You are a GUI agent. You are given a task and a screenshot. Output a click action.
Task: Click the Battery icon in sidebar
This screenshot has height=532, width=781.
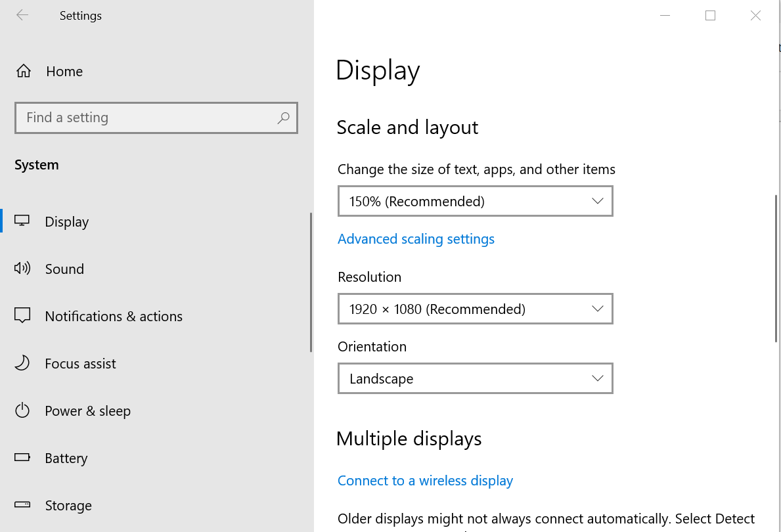22,458
